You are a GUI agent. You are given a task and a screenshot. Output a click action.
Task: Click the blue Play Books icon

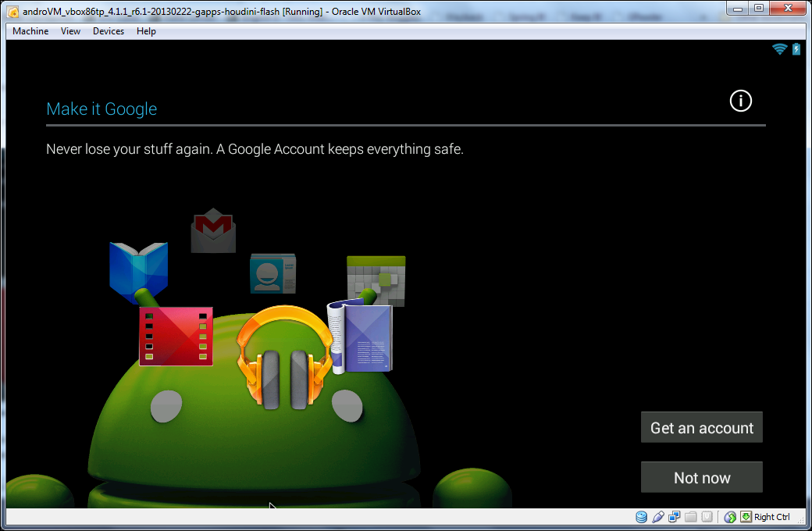(138, 272)
